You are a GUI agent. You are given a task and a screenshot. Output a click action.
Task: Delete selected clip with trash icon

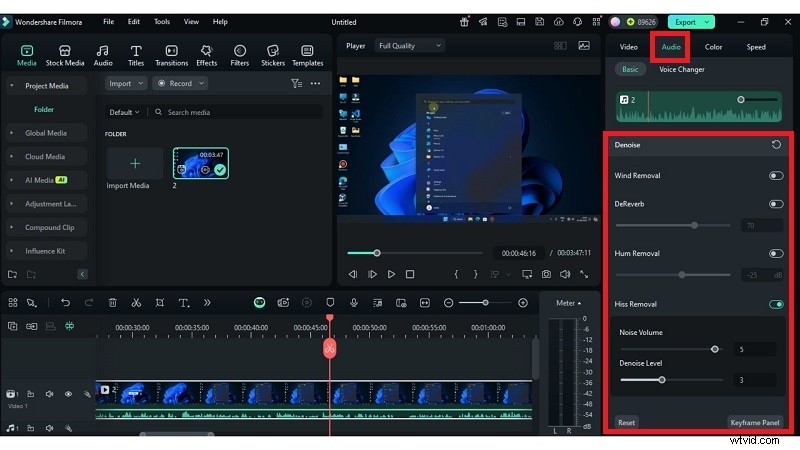[113, 302]
